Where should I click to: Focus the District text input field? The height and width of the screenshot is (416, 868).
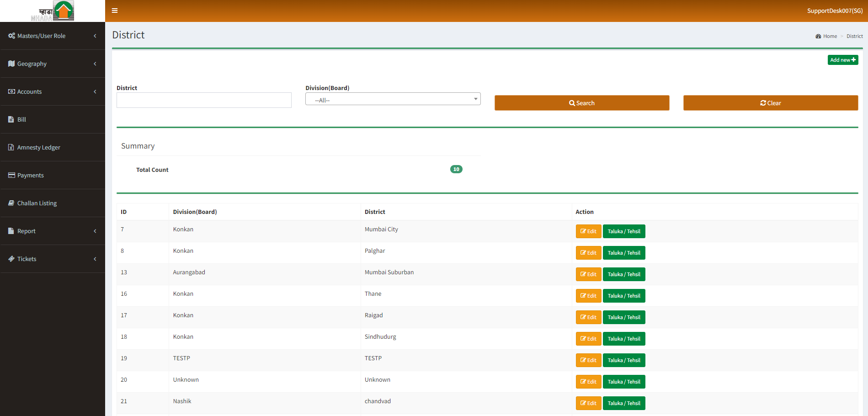tap(204, 100)
